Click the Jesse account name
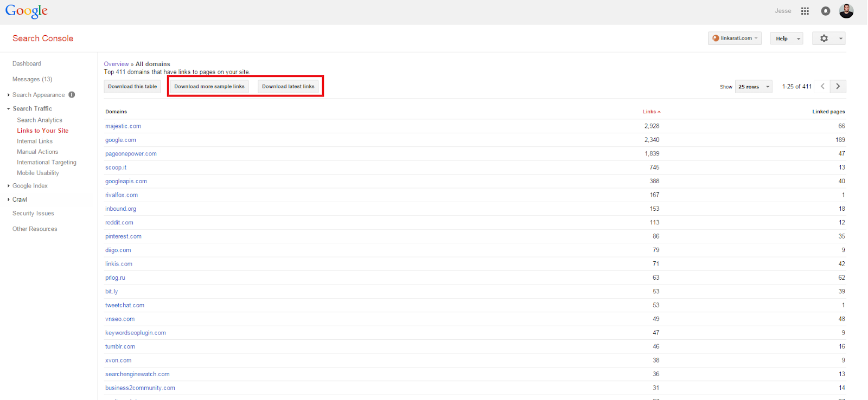The height and width of the screenshot is (400, 868). tap(783, 11)
